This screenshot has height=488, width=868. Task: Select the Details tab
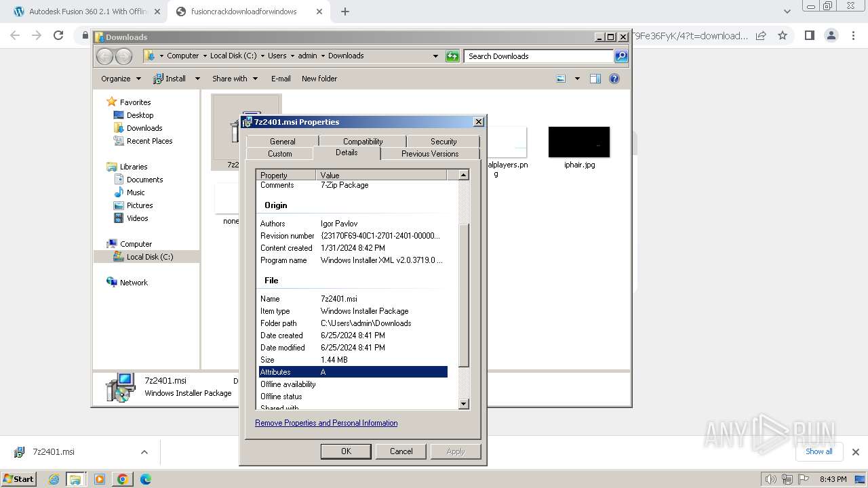347,153
